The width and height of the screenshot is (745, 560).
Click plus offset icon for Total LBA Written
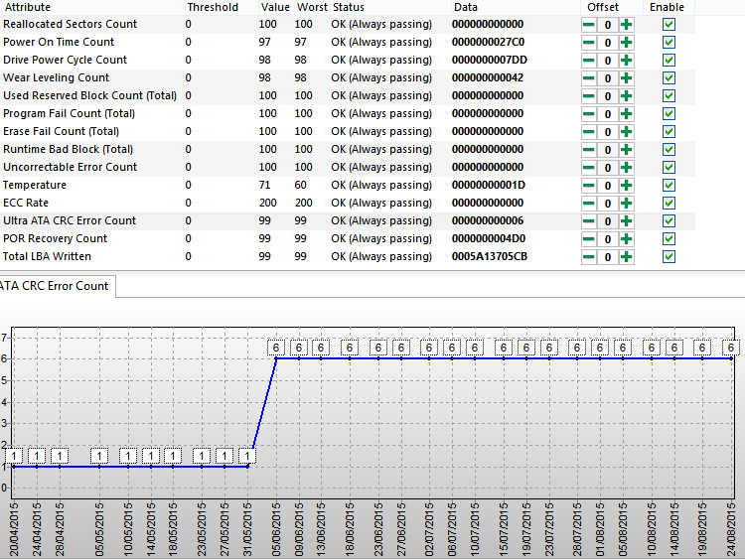626,256
